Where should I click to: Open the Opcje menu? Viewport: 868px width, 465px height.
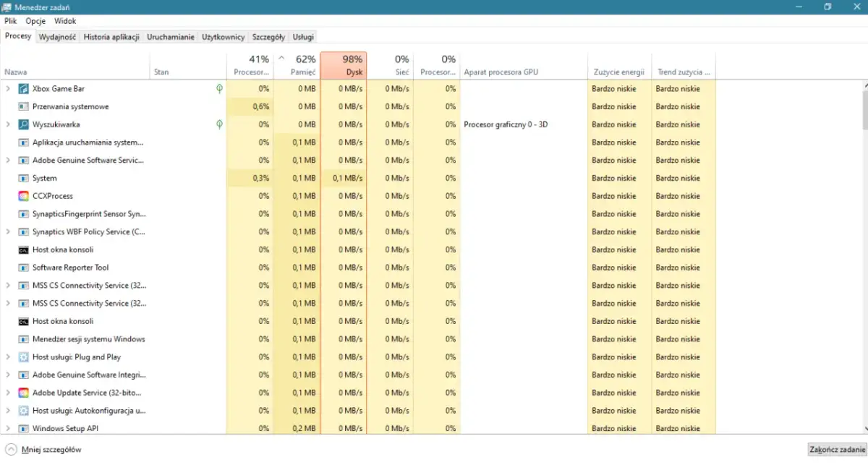[35, 21]
